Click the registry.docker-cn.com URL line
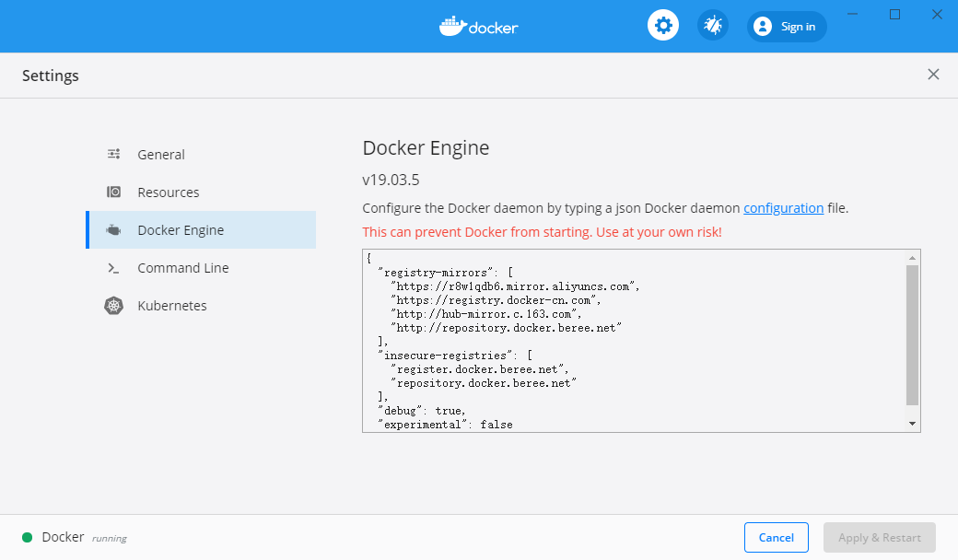958x560 pixels. (x=496, y=300)
